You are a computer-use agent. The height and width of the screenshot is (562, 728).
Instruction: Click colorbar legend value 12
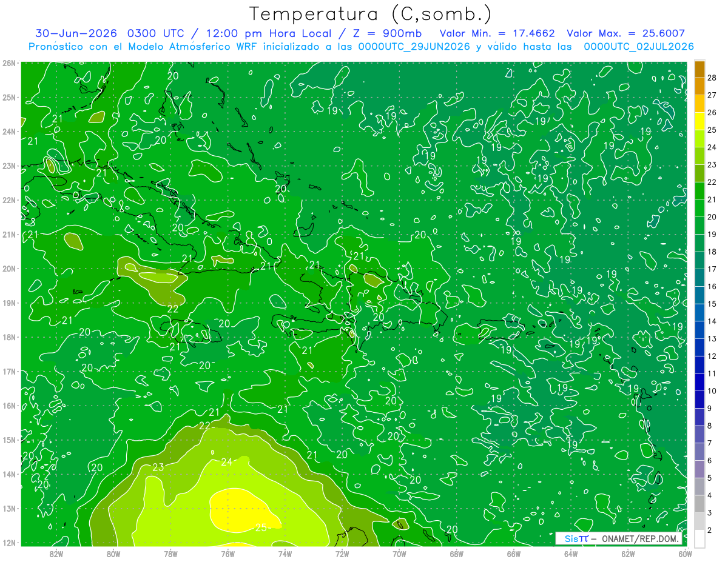(712, 356)
